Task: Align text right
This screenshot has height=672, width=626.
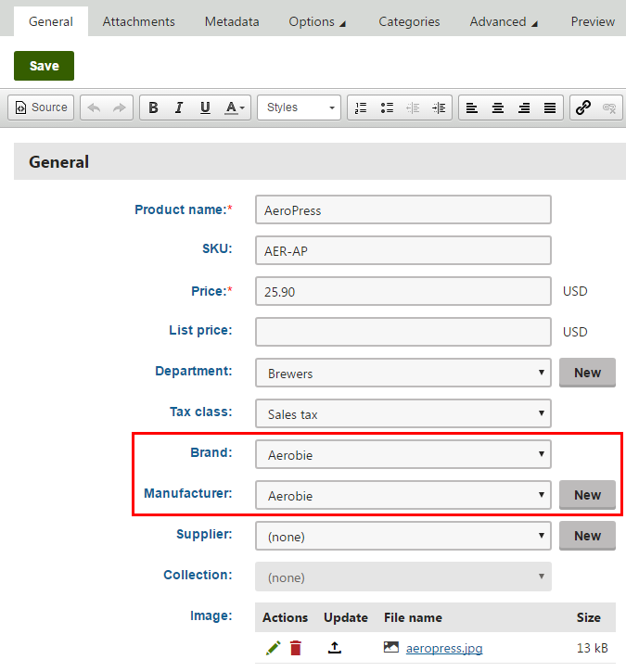Action: click(x=524, y=108)
